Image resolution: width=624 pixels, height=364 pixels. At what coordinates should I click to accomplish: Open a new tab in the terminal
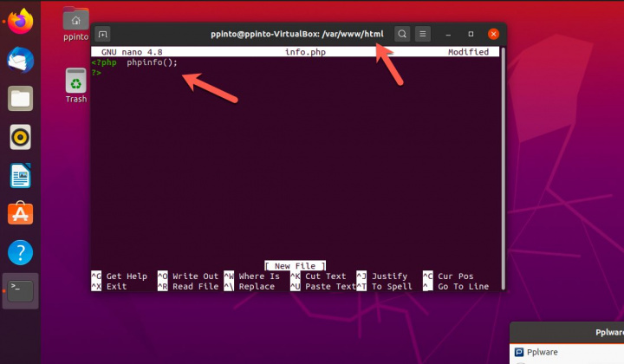103,35
